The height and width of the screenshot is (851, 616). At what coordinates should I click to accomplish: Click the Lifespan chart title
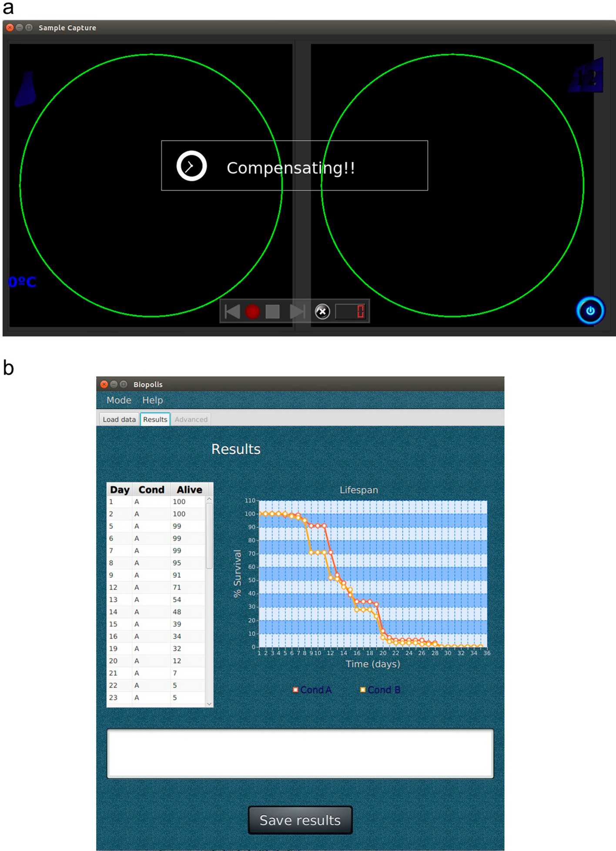point(359,490)
